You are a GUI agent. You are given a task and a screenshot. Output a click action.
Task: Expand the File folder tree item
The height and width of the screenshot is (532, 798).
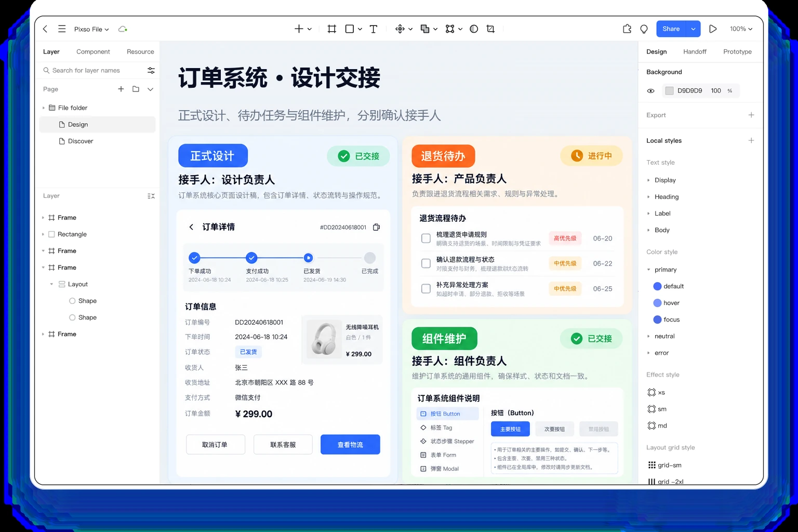pyautogui.click(x=44, y=108)
